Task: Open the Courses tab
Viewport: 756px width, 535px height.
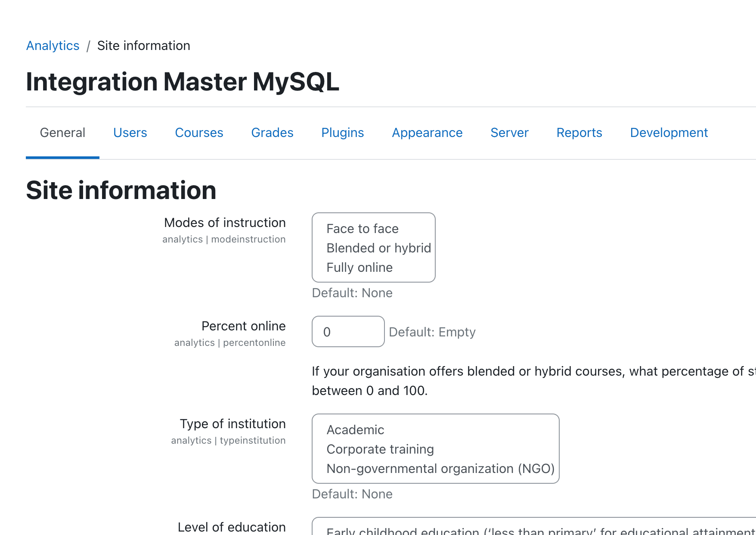Action: 199,133
